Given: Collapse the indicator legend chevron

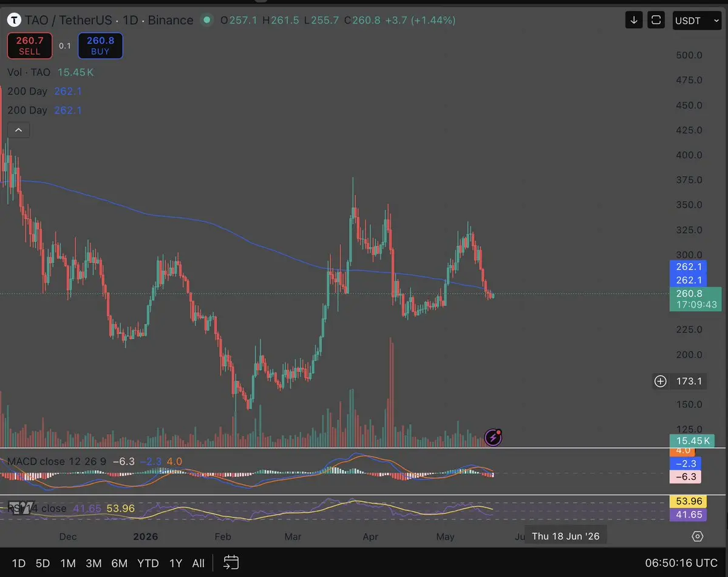Looking at the screenshot, I should tap(19, 130).
